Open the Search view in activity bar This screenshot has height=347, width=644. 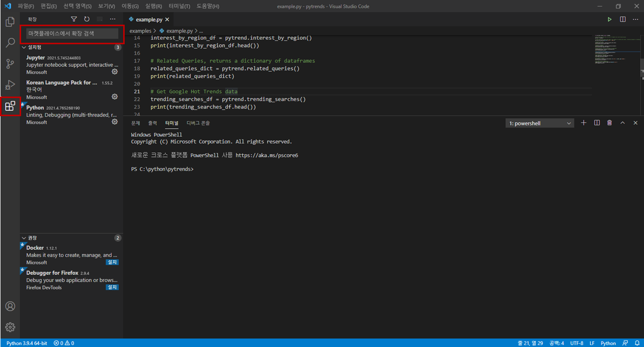[x=10, y=43]
